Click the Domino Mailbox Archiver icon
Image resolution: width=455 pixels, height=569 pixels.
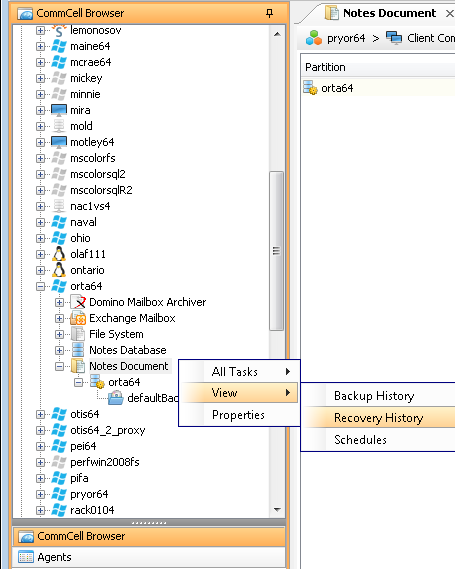[x=78, y=302]
